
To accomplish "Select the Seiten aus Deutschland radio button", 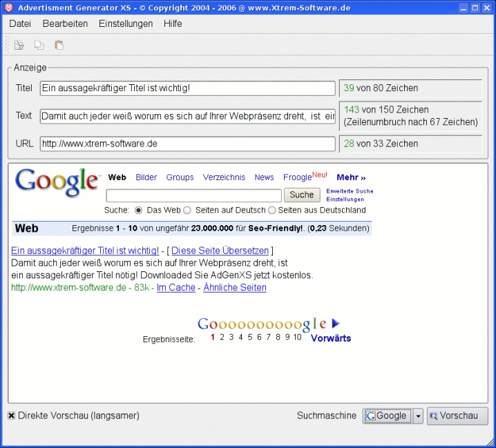I will click(x=271, y=211).
